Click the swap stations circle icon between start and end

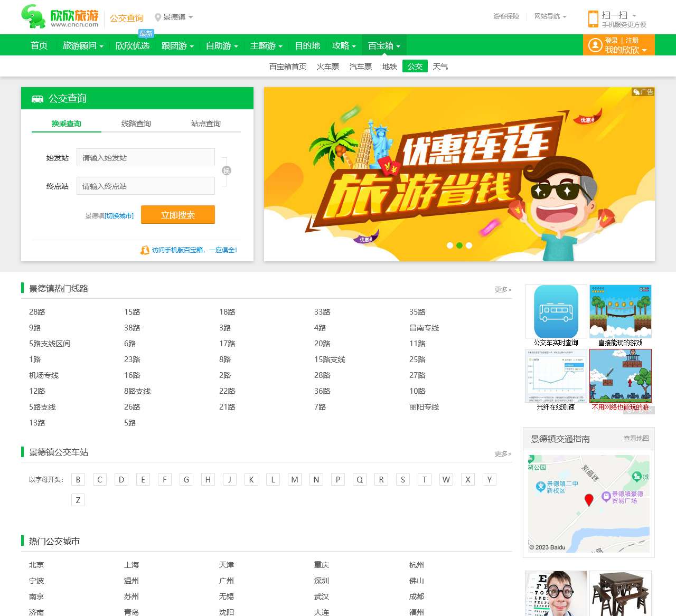(226, 171)
